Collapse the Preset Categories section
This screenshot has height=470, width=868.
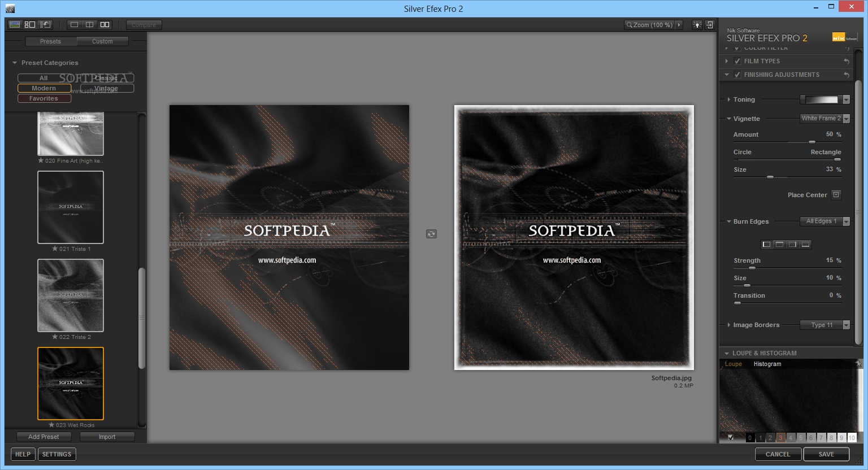(x=15, y=63)
